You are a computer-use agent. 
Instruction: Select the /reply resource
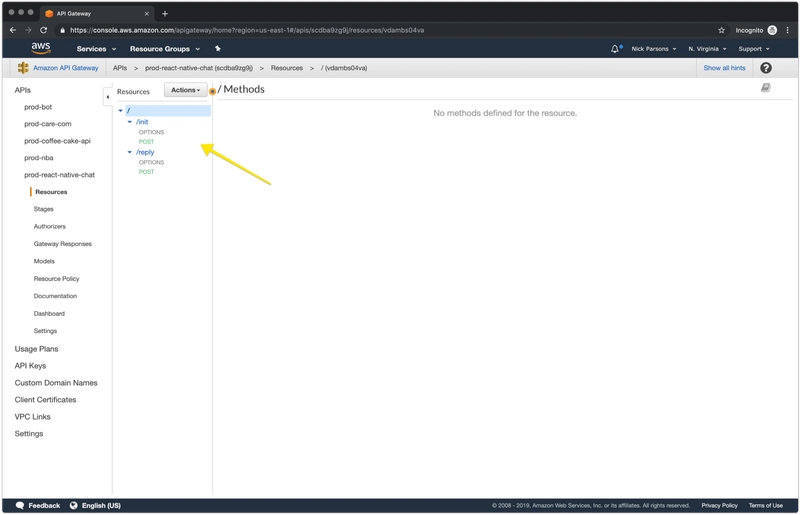tap(145, 152)
